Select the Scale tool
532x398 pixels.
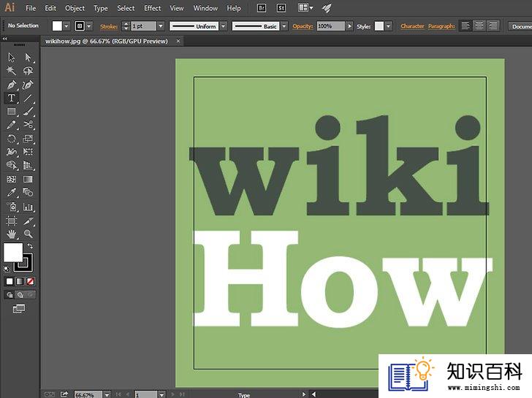click(28, 138)
